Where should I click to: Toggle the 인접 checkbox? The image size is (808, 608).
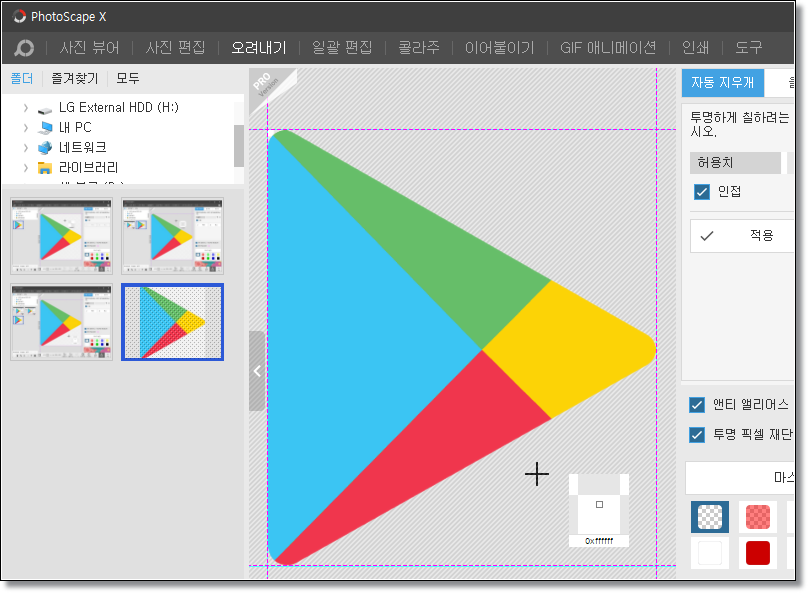[702, 192]
